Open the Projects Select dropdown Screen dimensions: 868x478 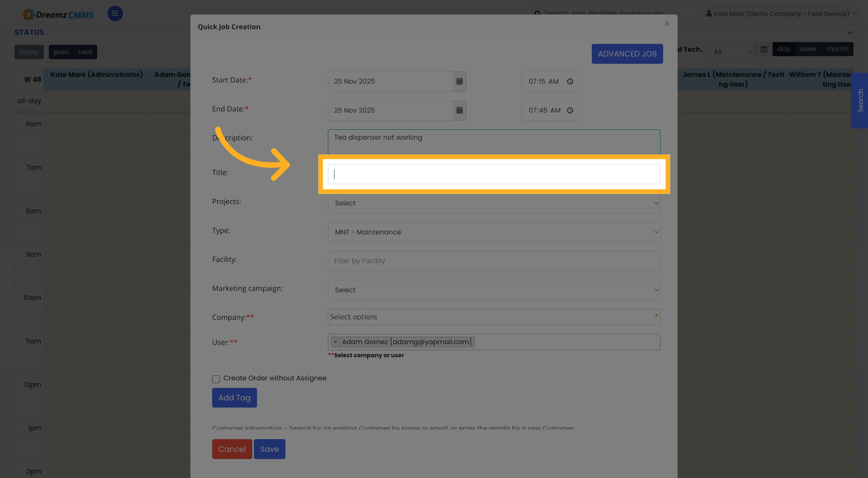(494, 203)
